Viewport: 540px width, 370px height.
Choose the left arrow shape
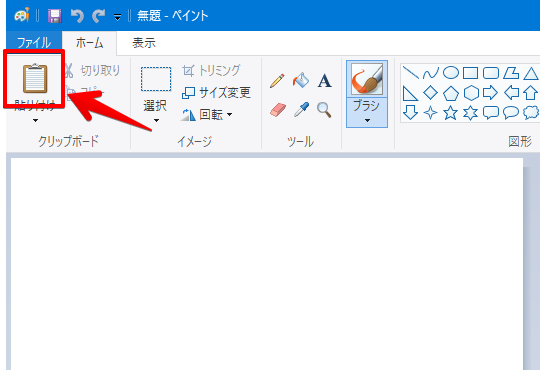[511, 93]
